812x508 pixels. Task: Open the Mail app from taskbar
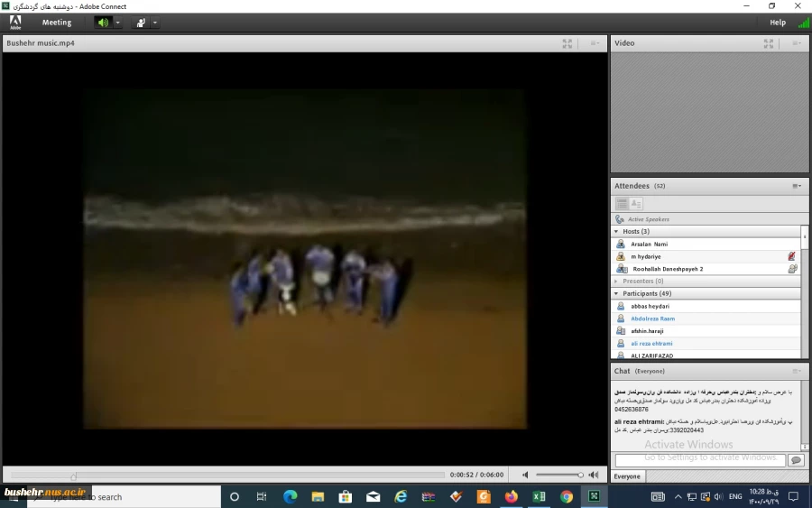pos(373,497)
